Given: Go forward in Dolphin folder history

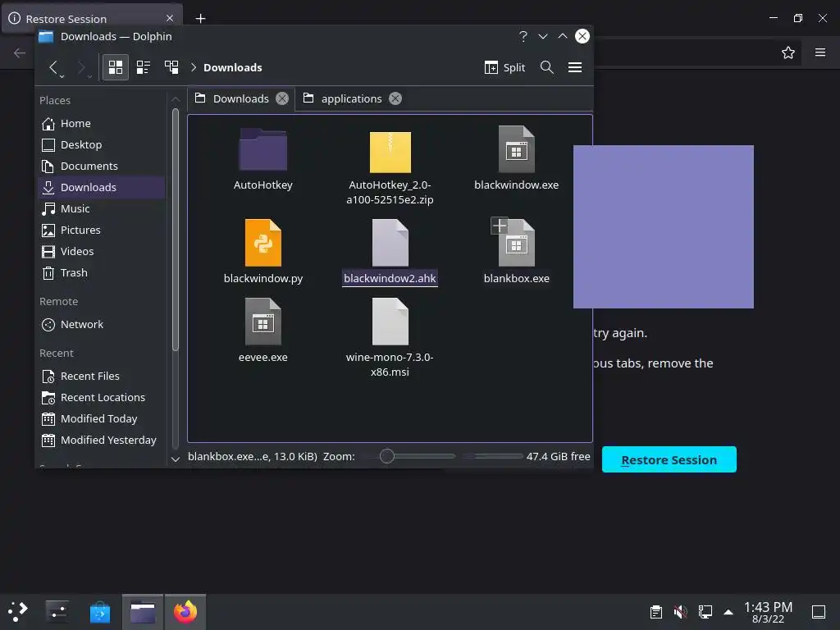Looking at the screenshot, I should [x=80, y=67].
